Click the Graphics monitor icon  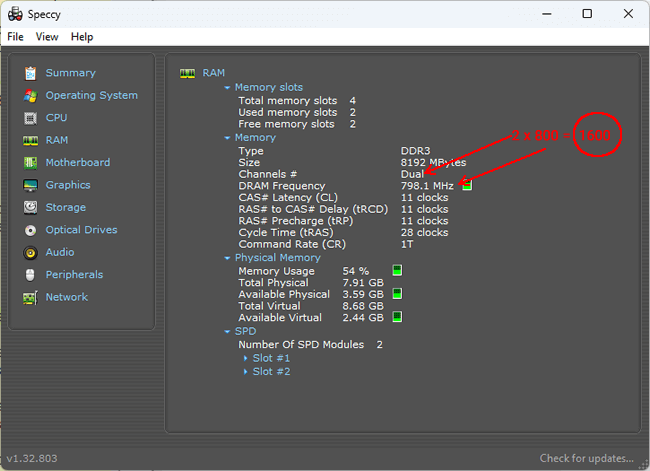tap(30, 185)
